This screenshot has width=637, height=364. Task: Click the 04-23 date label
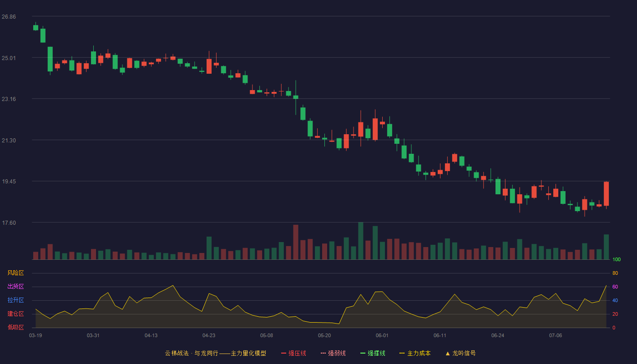tap(209, 335)
